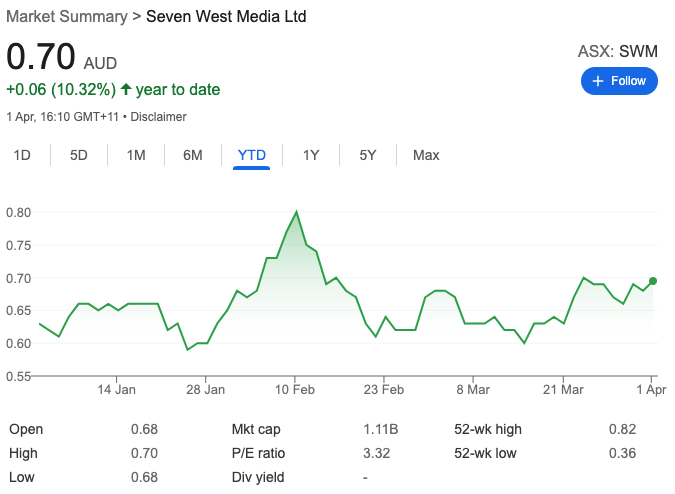This screenshot has height=494, width=675.
Task: Select the YTD time range tab
Action: pos(252,155)
